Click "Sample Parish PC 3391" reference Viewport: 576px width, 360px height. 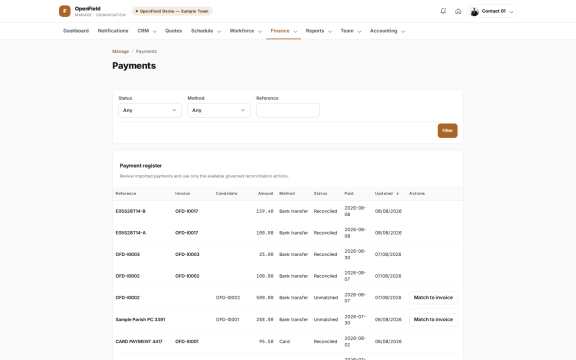click(x=140, y=320)
